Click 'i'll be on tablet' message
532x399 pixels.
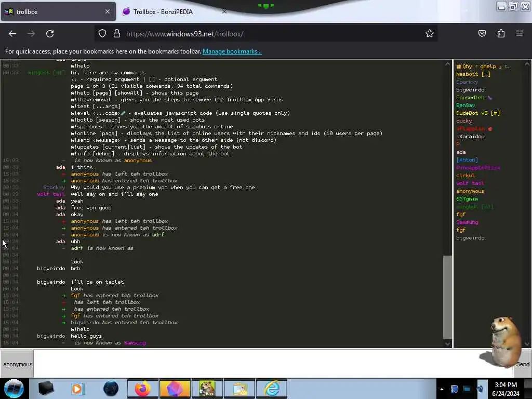[97, 282]
